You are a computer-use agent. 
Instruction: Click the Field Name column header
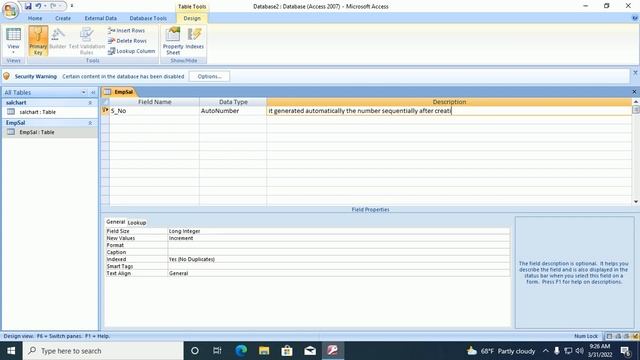[x=154, y=102]
